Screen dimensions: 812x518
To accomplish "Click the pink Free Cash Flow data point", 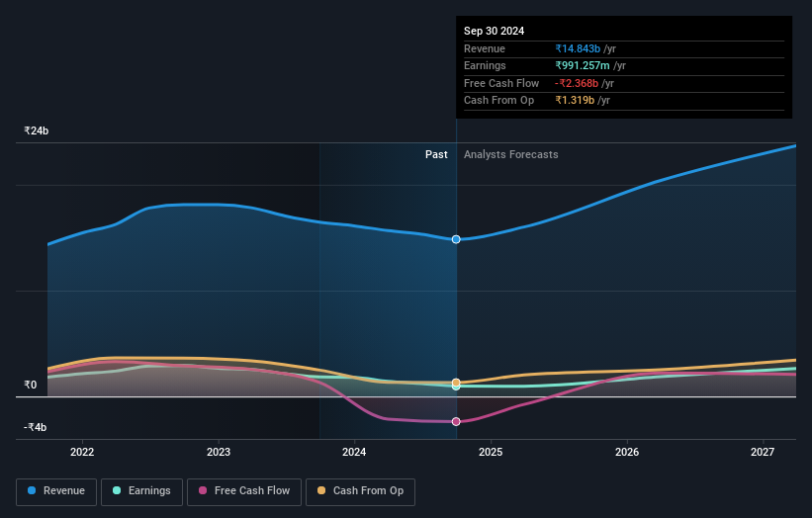I will [456, 422].
